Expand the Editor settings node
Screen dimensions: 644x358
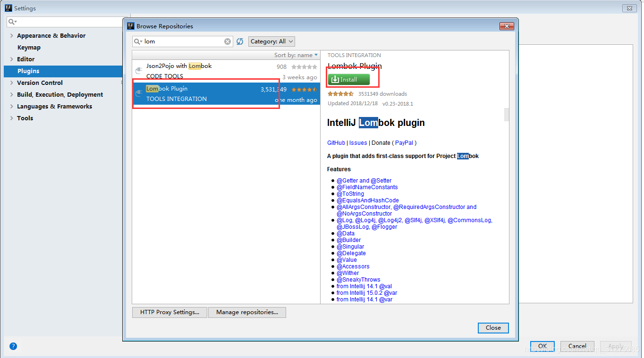tap(12, 59)
